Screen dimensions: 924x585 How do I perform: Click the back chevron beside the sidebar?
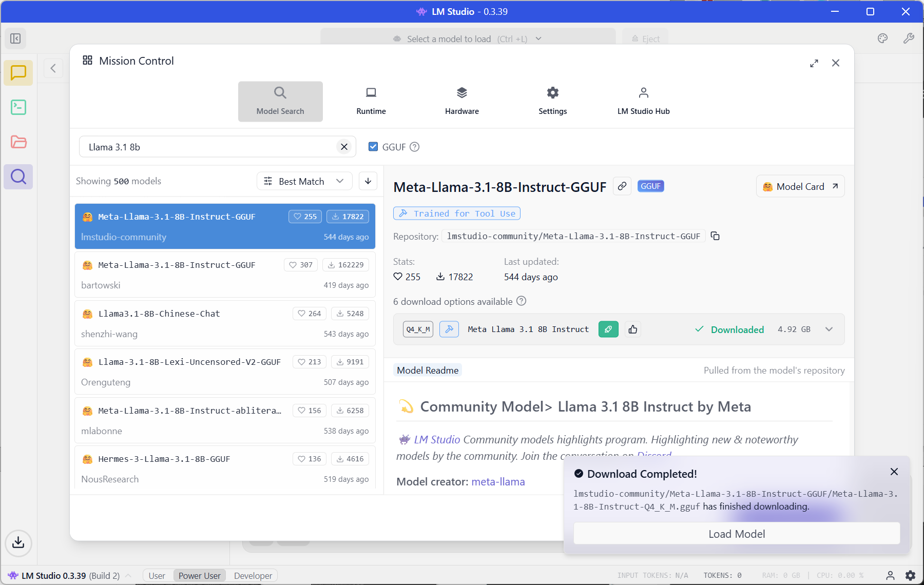click(x=53, y=68)
